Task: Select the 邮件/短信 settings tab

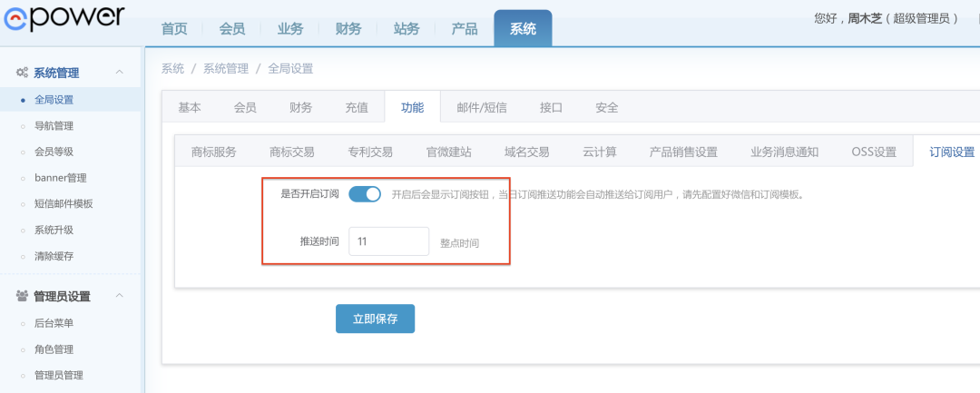Action: [482, 107]
